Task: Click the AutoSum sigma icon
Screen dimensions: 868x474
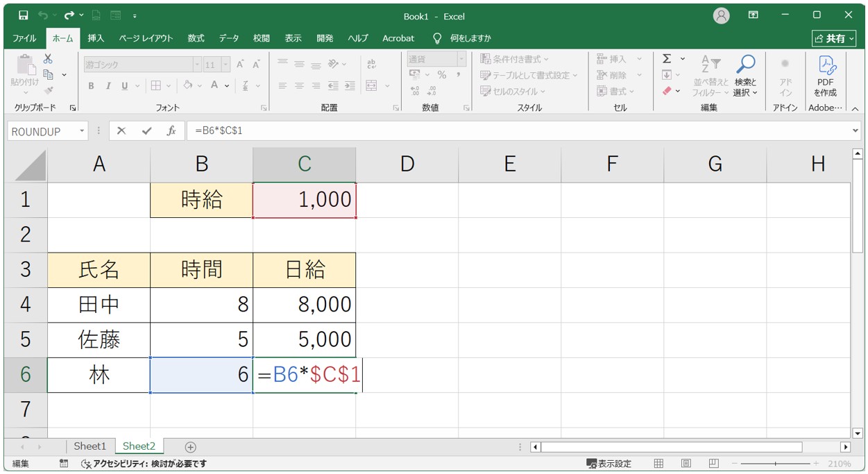Action: click(667, 59)
